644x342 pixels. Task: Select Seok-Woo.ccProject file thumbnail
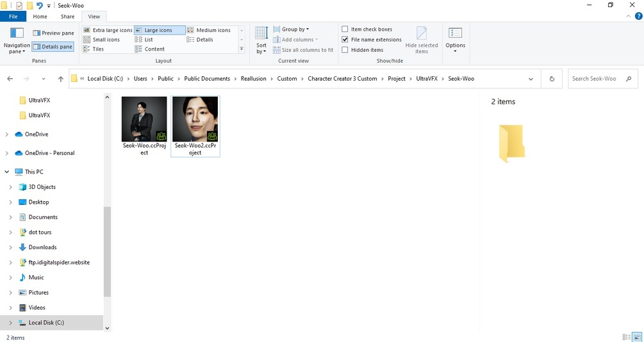tap(144, 126)
